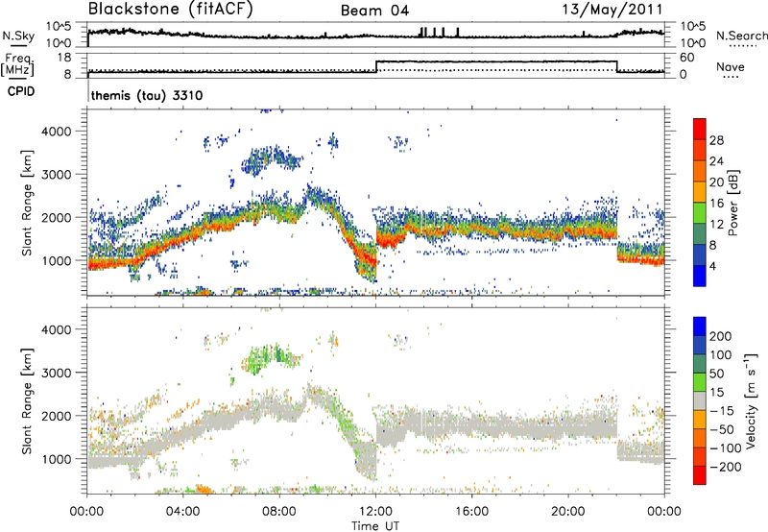Select the 13/May/2011 date label

coord(612,10)
